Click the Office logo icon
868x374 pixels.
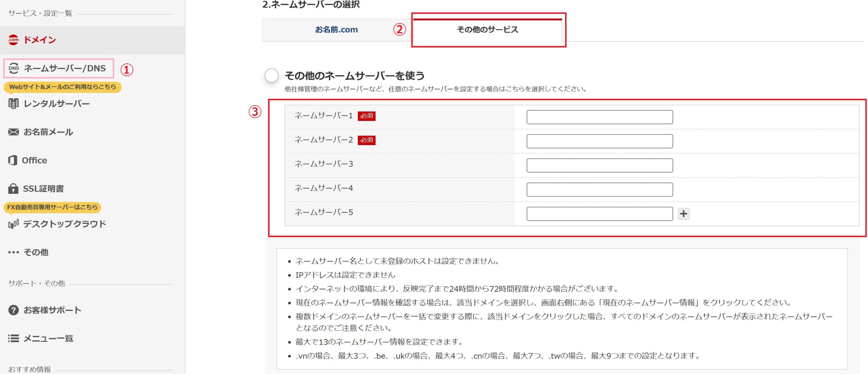13,160
